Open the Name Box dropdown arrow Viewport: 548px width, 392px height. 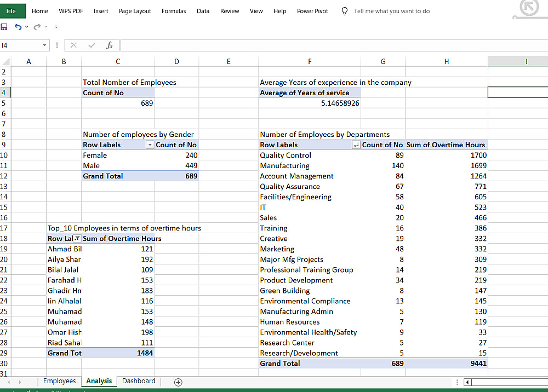pos(45,45)
